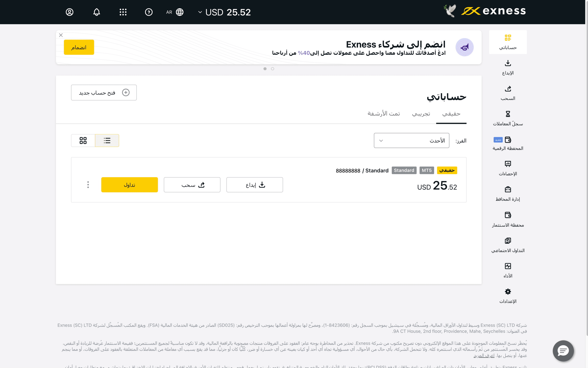Image resolution: width=588 pixels, height=368 pixels.
Task: Click the انضمام join button
Action: tap(79, 47)
